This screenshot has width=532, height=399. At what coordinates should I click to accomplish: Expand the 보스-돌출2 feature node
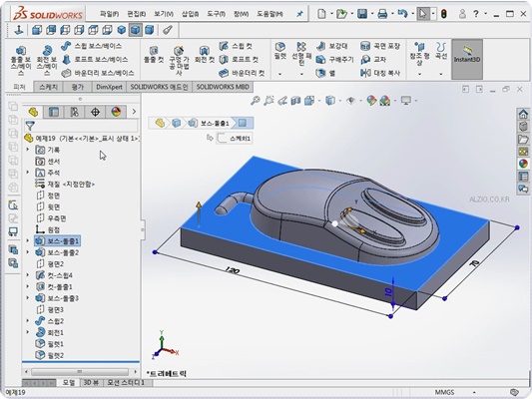28,252
